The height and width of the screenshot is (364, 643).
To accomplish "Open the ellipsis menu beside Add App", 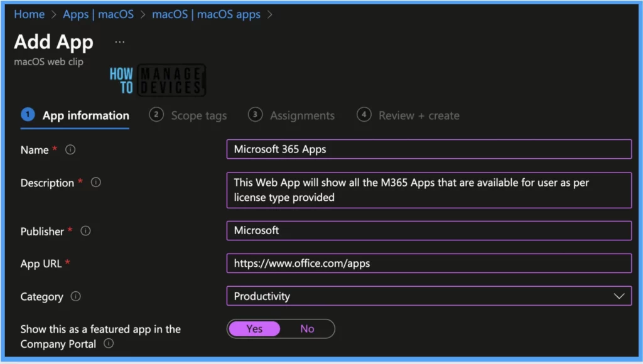I will pos(120,42).
